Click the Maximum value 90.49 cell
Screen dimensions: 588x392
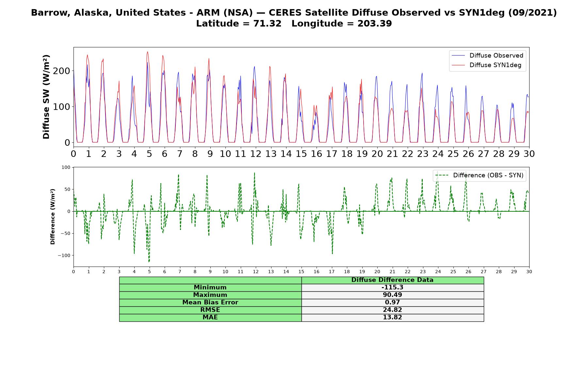click(392, 295)
